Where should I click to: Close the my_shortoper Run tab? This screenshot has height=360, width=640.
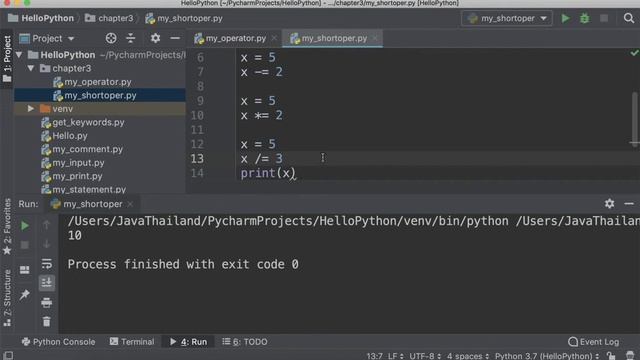pyautogui.click(x=130, y=204)
